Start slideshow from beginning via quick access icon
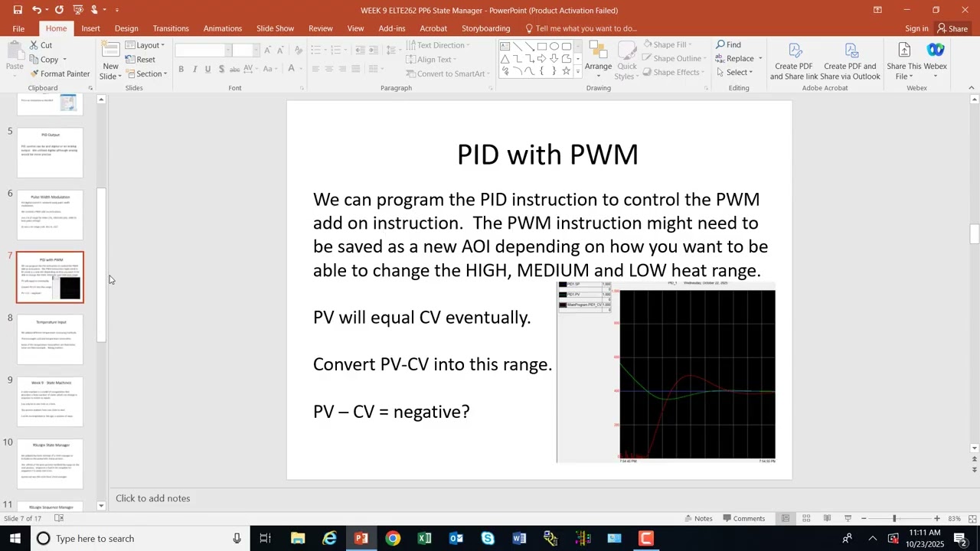 tap(77, 10)
